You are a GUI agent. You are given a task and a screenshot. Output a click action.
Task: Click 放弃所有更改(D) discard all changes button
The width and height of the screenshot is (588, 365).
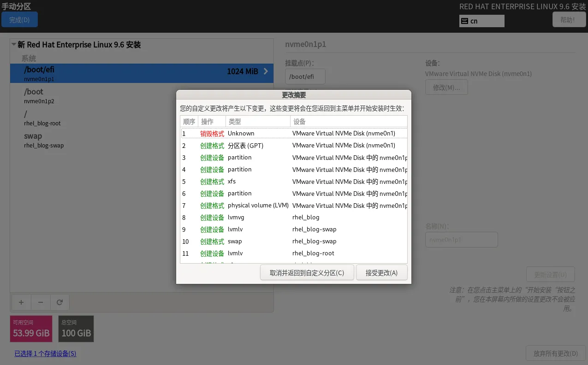click(x=555, y=353)
